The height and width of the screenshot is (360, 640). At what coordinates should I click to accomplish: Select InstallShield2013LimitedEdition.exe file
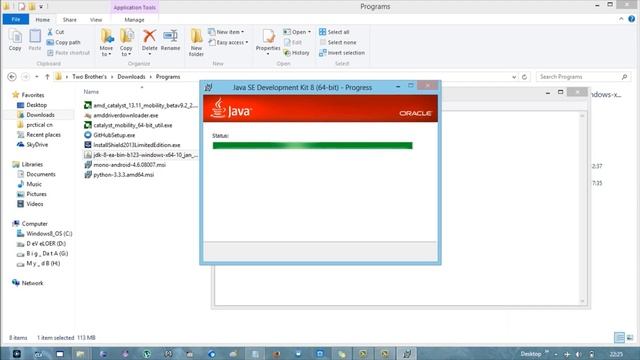pyautogui.click(x=132, y=145)
